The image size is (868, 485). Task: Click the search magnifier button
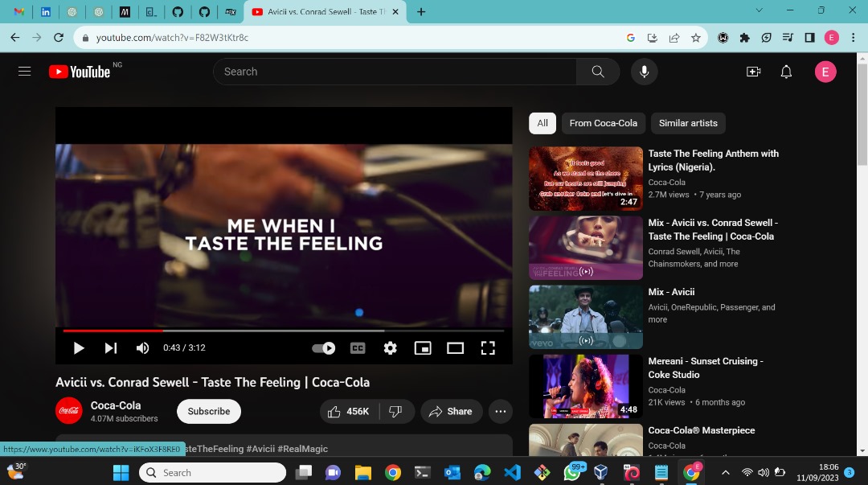[x=598, y=72]
